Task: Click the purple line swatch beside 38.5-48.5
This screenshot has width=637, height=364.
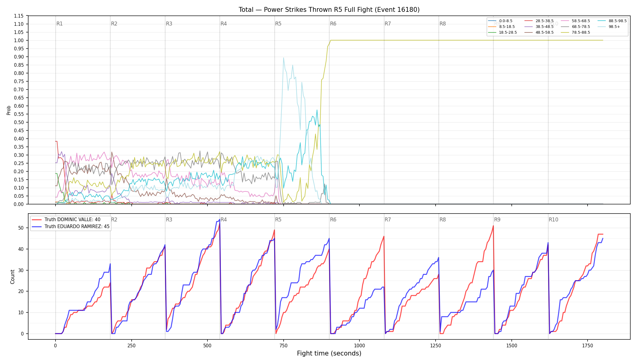Action: click(528, 27)
